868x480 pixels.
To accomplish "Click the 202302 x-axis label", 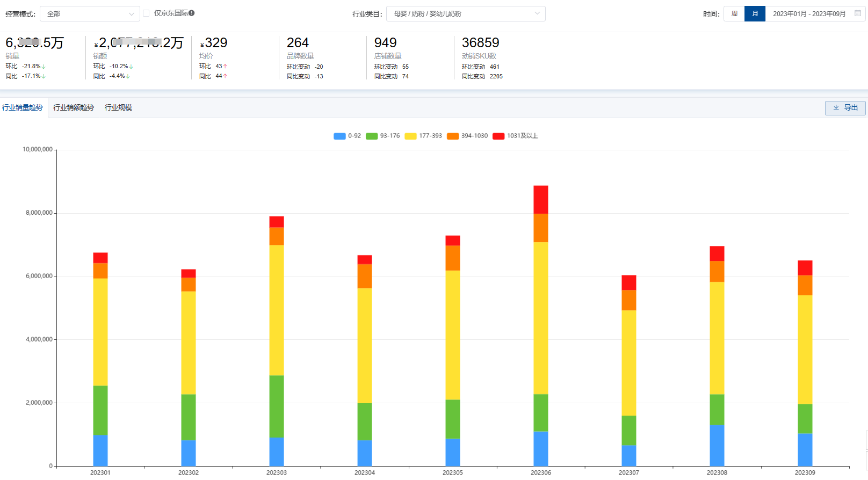I will (189, 473).
